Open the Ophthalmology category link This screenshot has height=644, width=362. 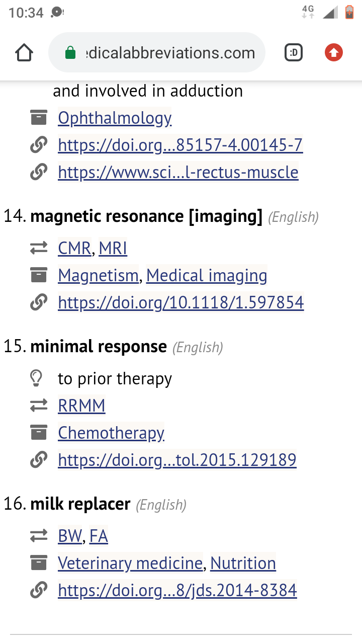point(115,118)
